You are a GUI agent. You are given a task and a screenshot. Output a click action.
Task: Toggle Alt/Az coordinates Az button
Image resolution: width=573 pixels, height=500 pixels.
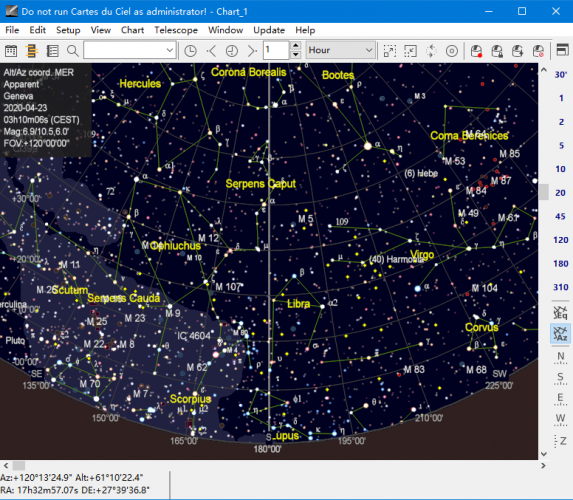(x=560, y=333)
